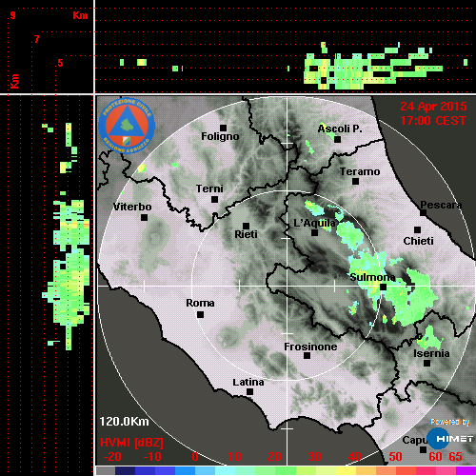476x476 pixels.
Task: Click the Frosinone label
Action: tap(310, 347)
